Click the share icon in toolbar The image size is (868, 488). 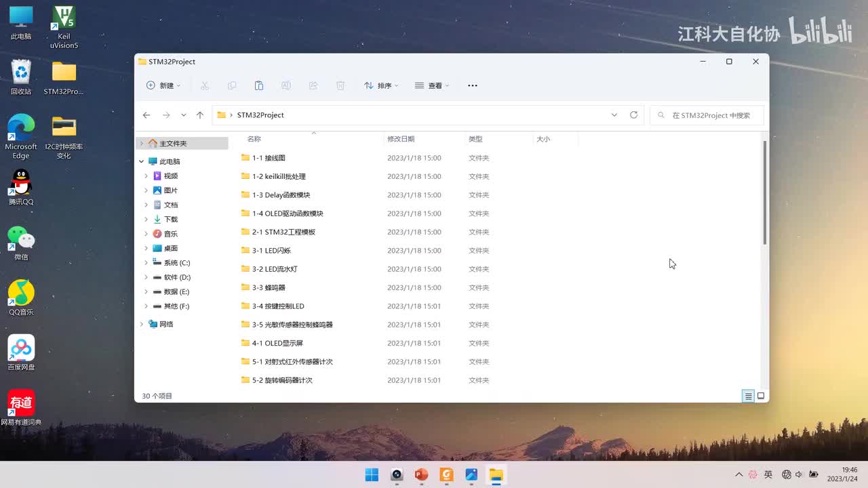click(313, 85)
